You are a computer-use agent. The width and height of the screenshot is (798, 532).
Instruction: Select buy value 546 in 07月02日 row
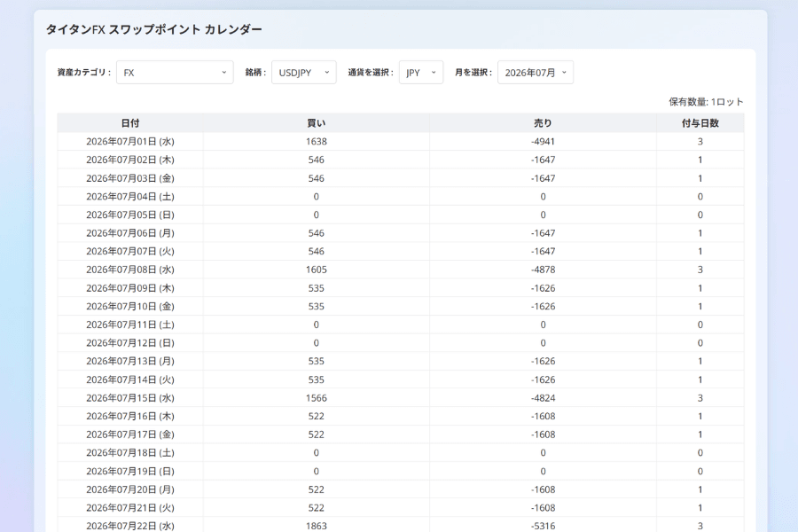(x=316, y=160)
